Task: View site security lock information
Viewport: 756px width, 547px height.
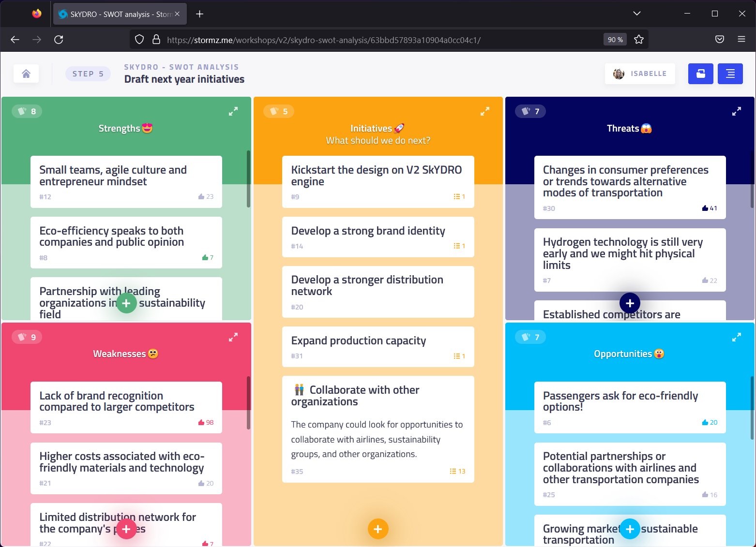Action: [x=156, y=40]
